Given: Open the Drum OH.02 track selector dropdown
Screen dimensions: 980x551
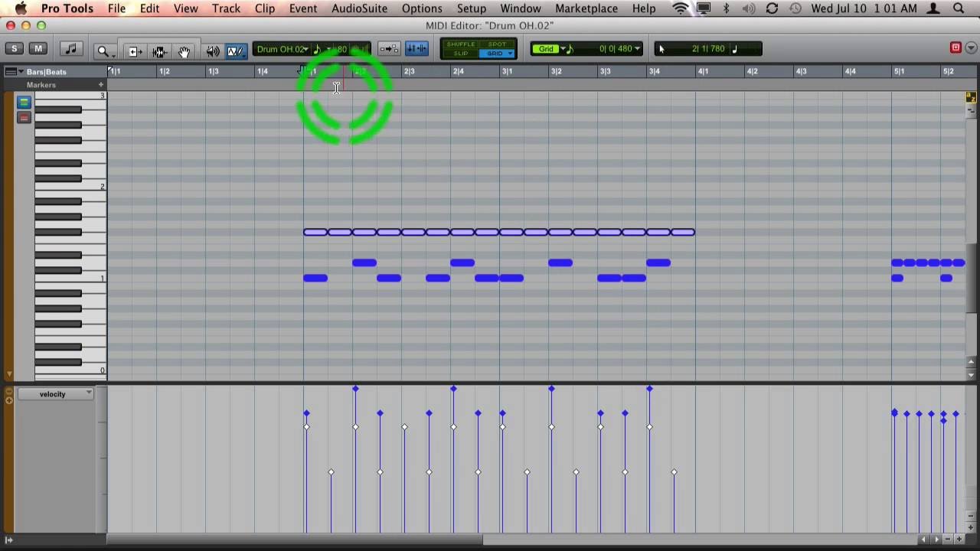Looking at the screenshot, I should [x=283, y=49].
